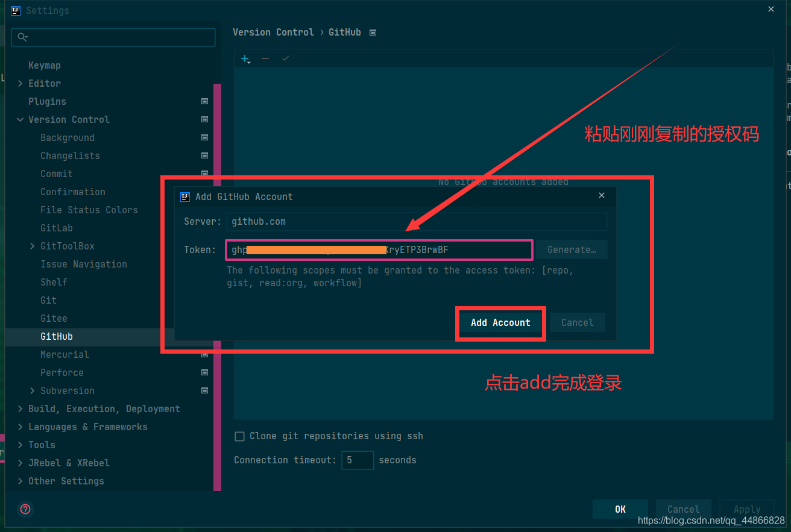The image size is (791, 532).
Task: Click project-level icon beside Background
Action: click(x=204, y=137)
